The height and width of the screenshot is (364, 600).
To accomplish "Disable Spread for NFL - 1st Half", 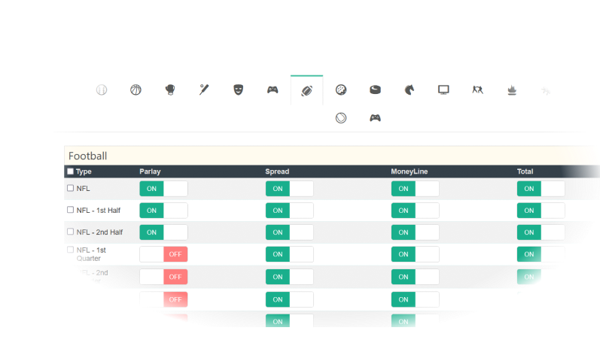I will pyautogui.click(x=290, y=211).
